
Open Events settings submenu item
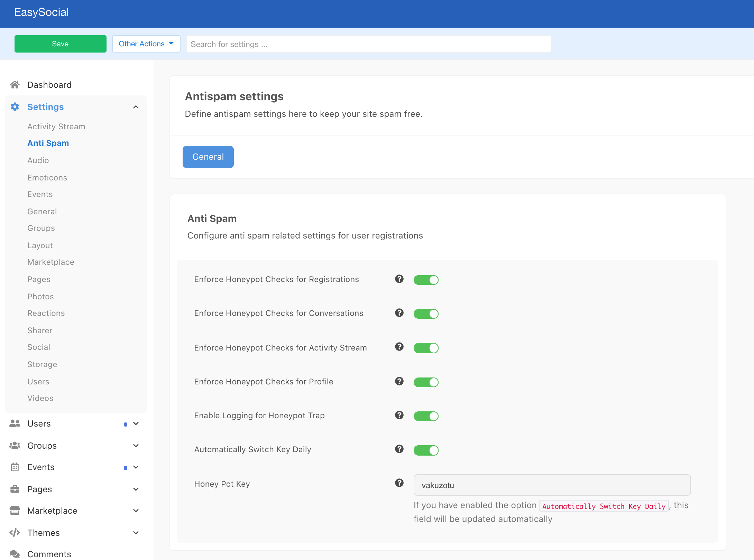(x=40, y=194)
